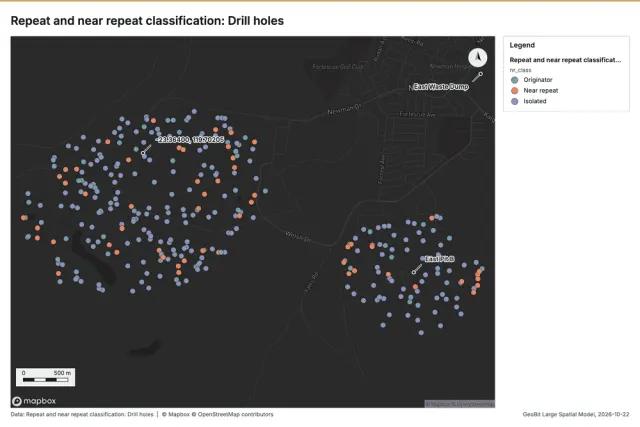640x427 pixels.
Task: Click the Originator legend color swatch
Action: pyautogui.click(x=514, y=80)
